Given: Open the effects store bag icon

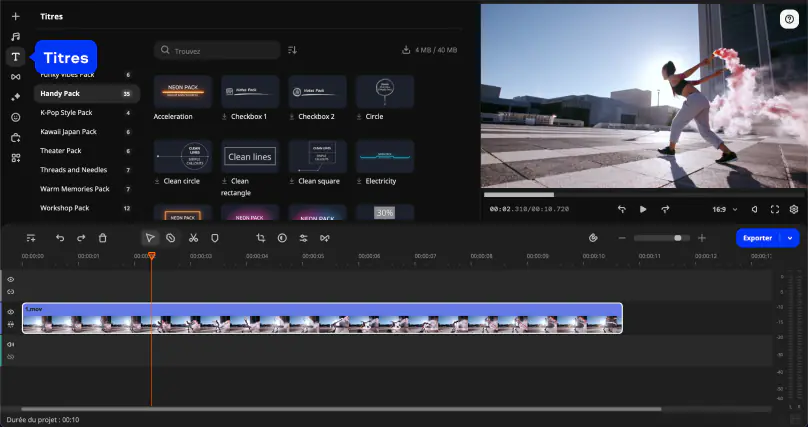Looking at the screenshot, I should click(x=15, y=138).
